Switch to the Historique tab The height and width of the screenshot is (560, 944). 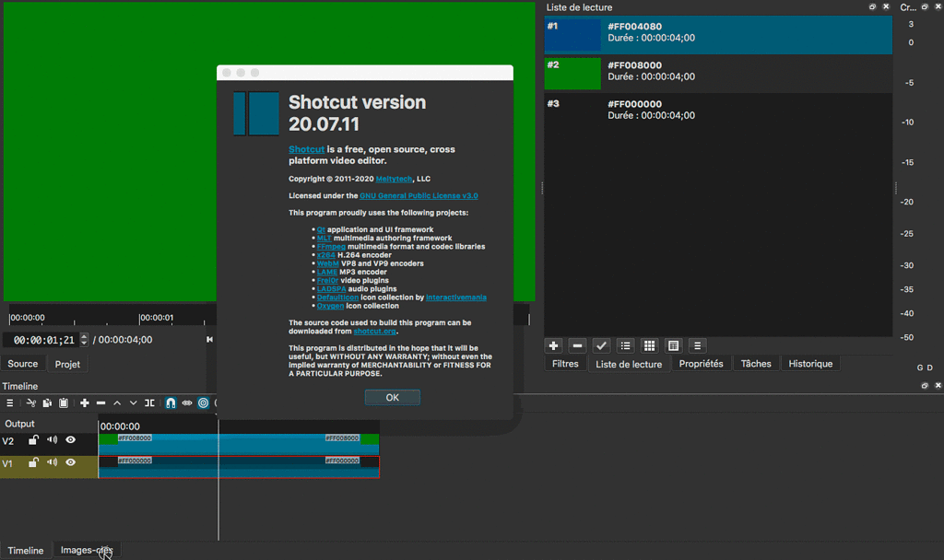(809, 363)
